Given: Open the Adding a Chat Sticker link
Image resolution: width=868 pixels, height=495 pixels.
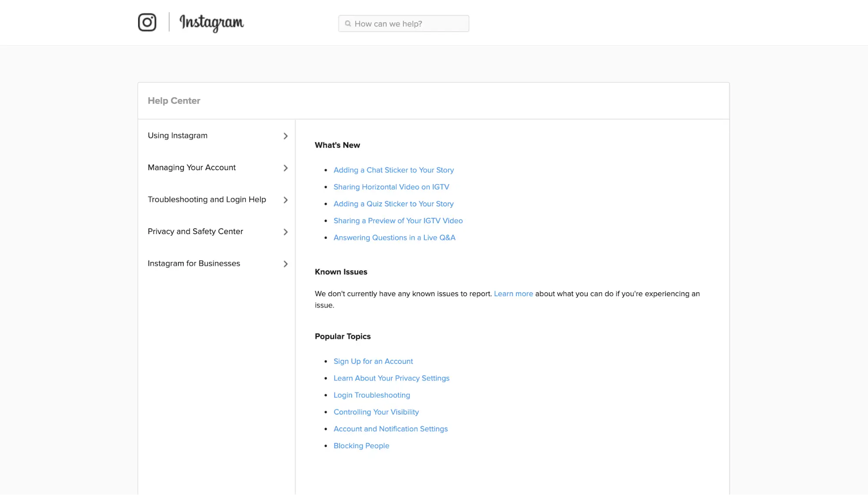Looking at the screenshot, I should (393, 170).
